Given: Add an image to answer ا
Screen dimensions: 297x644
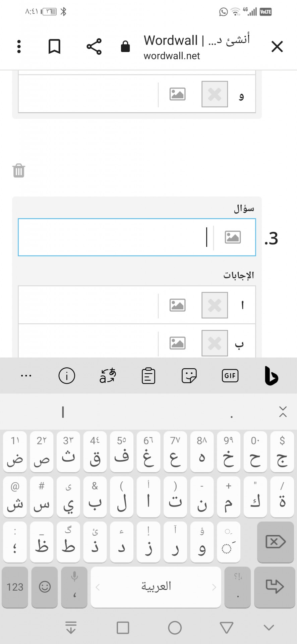Looking at the screenshot, I should (177, 305).
